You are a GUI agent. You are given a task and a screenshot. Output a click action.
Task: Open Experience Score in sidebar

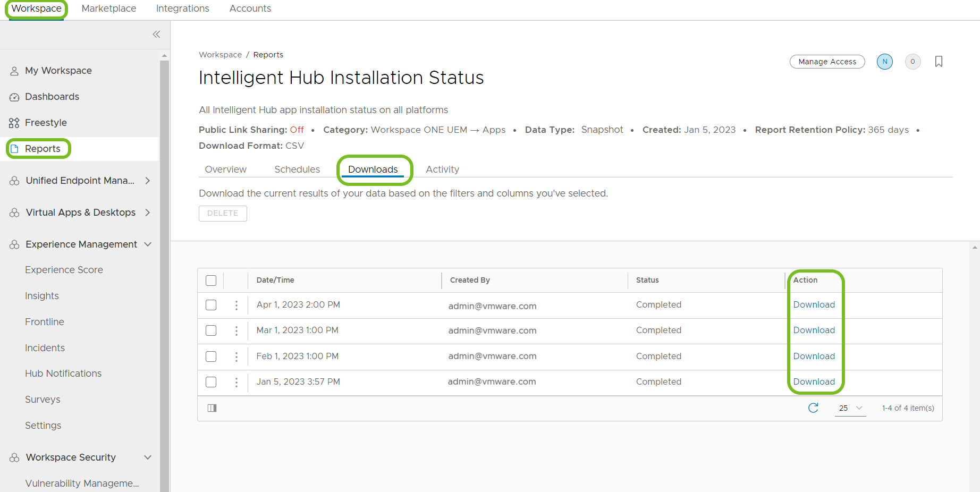[x=64, y=270]
